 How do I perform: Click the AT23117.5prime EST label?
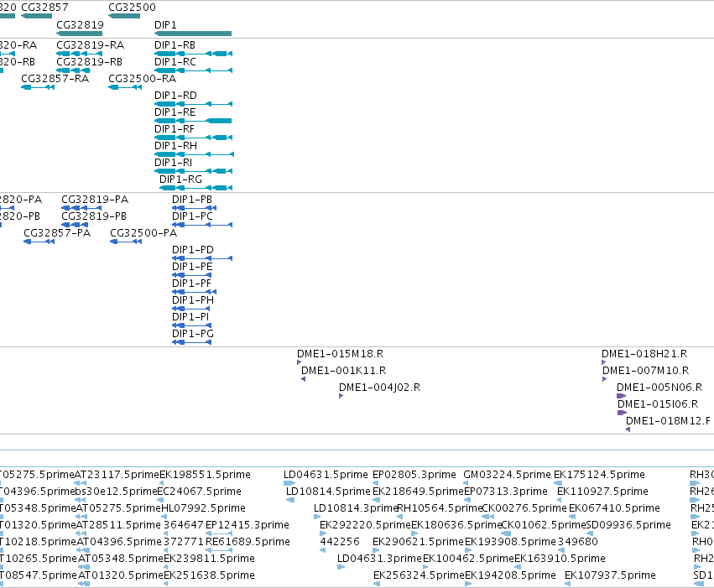pos(117,475)
